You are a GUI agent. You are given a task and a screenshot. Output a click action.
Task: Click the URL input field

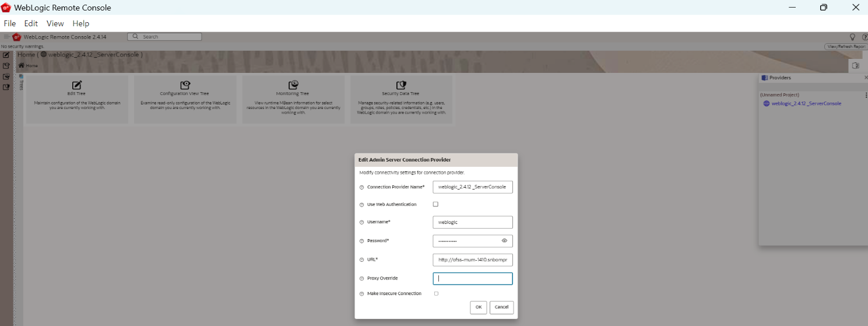[x=473, y=260]
